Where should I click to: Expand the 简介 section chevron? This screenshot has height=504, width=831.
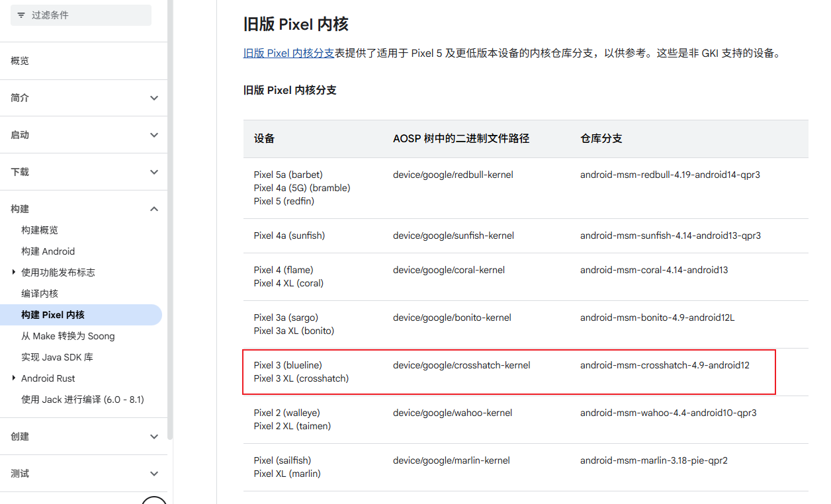click(x=154, y=98)
